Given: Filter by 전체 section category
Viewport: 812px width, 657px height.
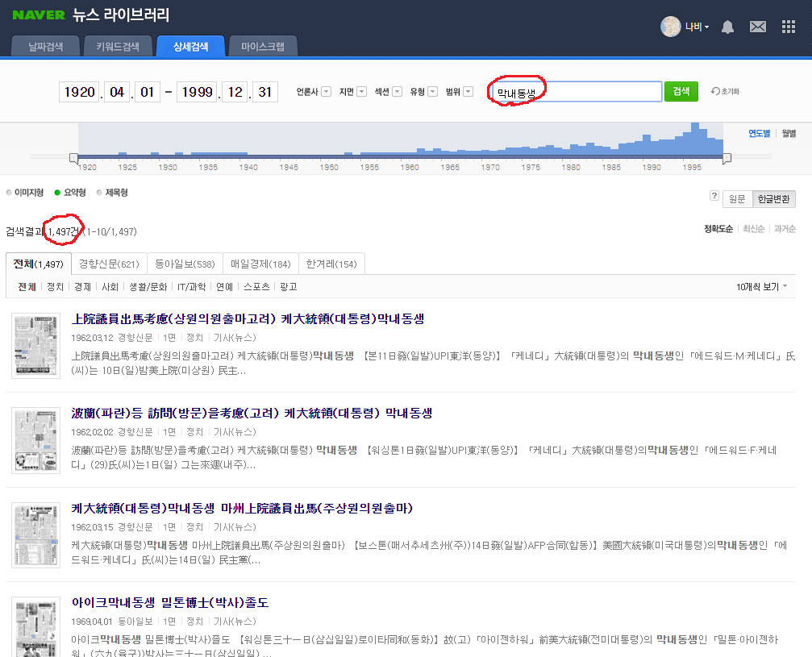Looking at the screenshot, I should [x=27, y=287].
